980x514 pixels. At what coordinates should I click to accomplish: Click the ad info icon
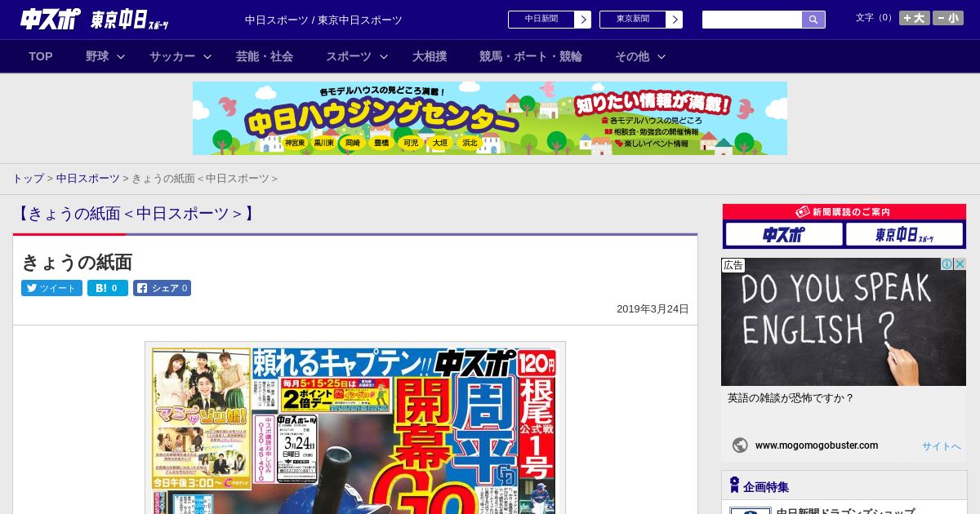(x=947, y=264)
